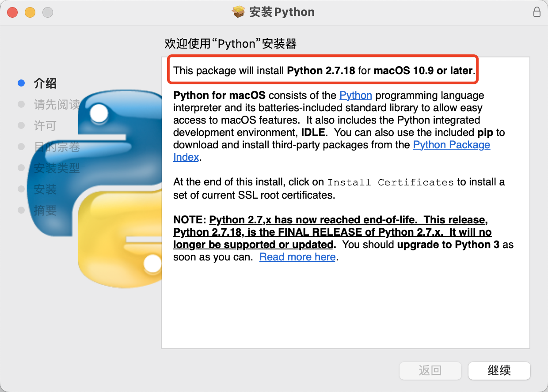Click the package icon in the title bar
This screenshot has width=548, height=392.
[x=239, y=12]
